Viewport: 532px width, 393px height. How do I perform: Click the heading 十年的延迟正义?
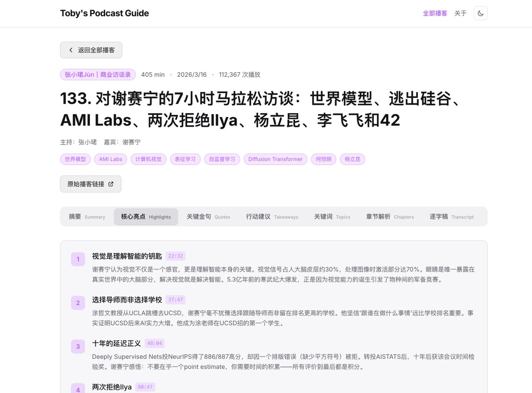[117, 343]
